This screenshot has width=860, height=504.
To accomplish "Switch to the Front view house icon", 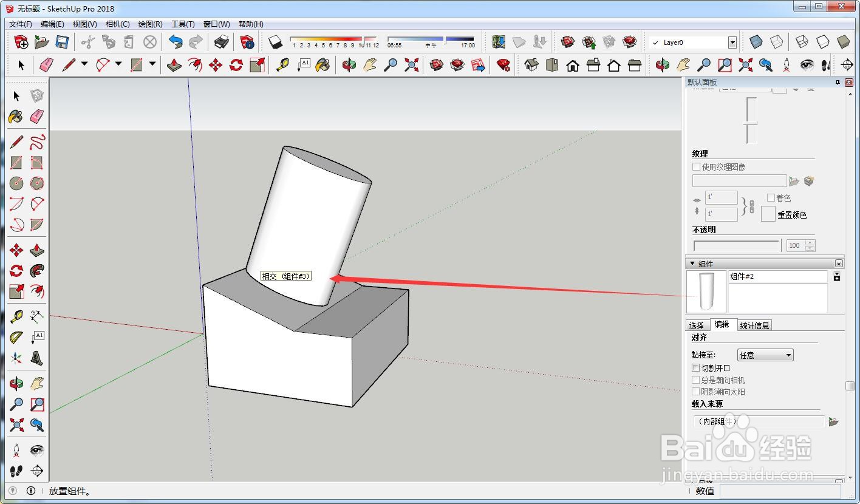I will pyautogui.click(x=573, y=65).
